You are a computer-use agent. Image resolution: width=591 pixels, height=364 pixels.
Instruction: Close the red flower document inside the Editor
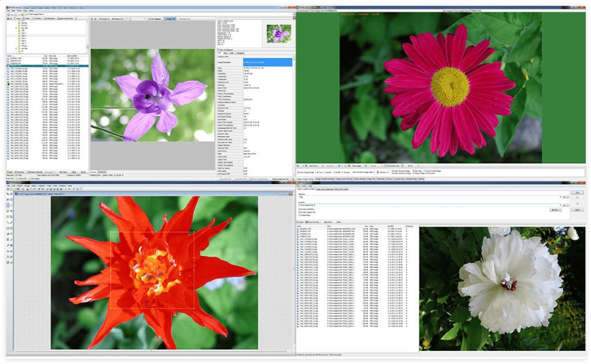pyautogui.click(x=291, y=194)
